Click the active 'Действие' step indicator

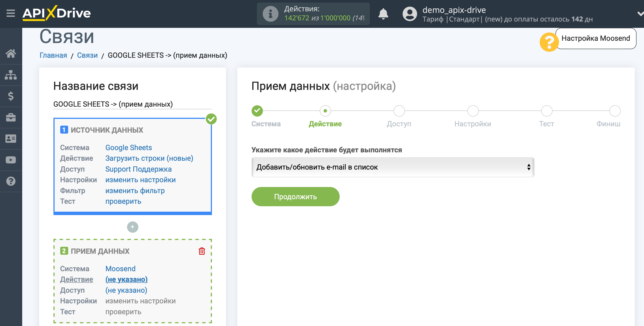[x=324, y=111]
